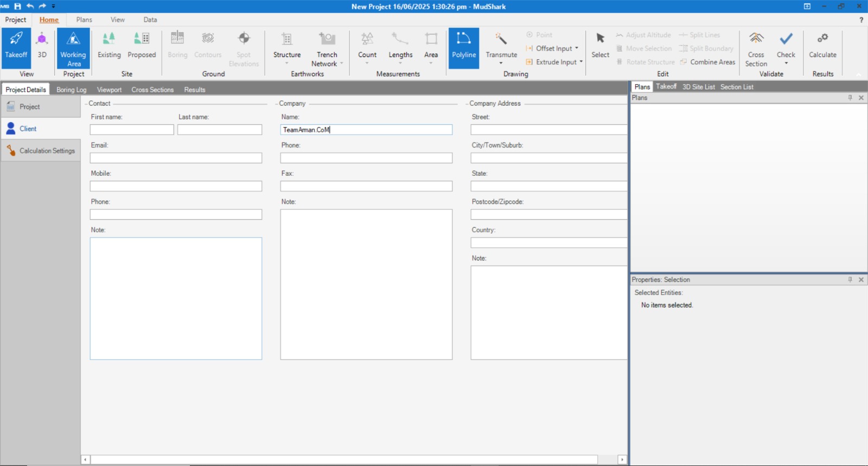Open the Quick Access Toolbar customize arrow
Image resolution: width=868 pixels, height=466 pixels.
coord(53,6)
